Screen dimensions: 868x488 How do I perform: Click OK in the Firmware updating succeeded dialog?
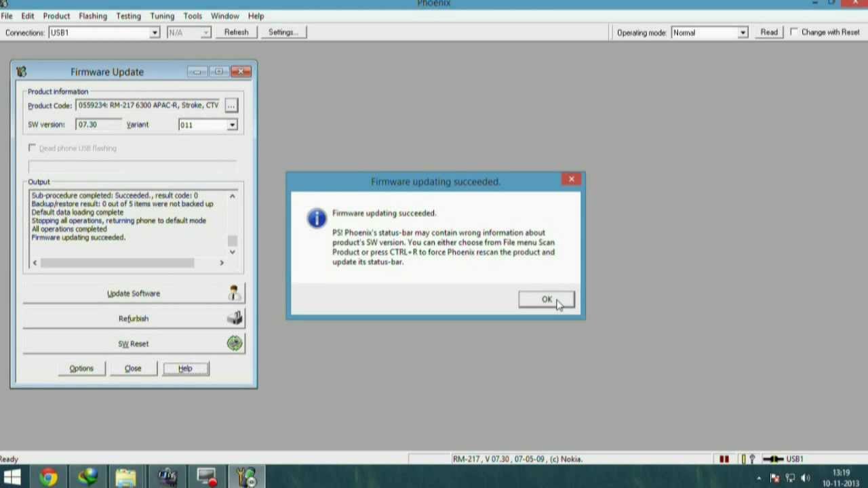[x=547, y=300]
